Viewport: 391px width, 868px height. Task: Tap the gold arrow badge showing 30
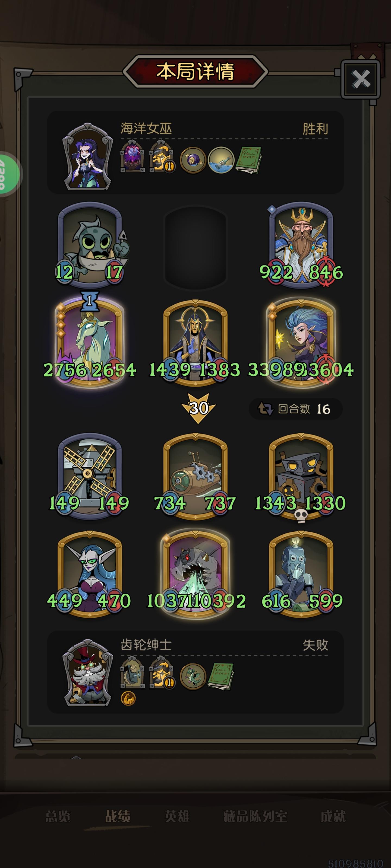click(198, 408)
